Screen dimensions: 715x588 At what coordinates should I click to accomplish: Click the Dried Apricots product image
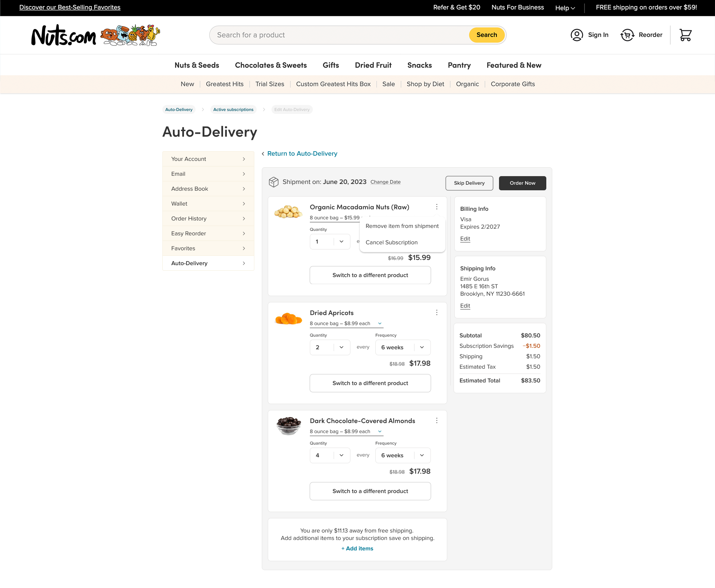coord(289,319)
